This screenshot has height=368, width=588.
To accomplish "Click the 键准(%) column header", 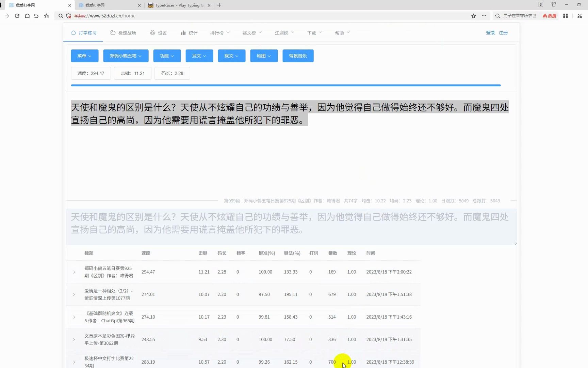I will pyautogui.click(x=267, y=253).
